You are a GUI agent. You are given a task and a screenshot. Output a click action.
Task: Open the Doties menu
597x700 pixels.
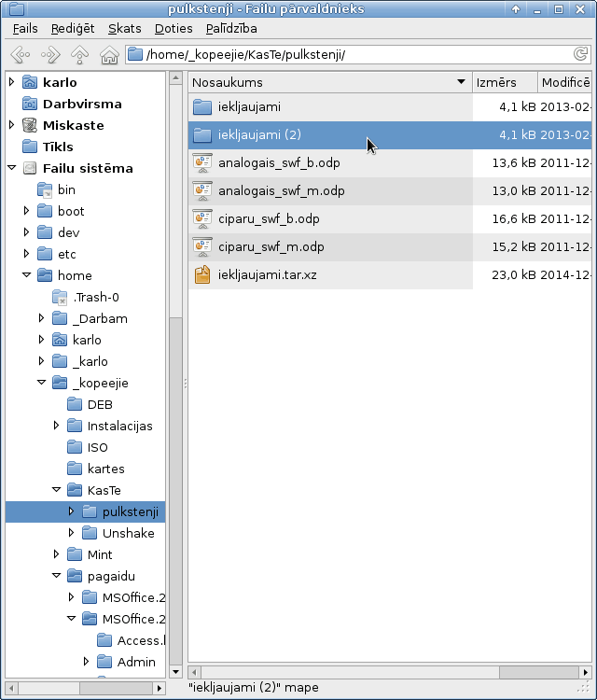tap(174, 29)
